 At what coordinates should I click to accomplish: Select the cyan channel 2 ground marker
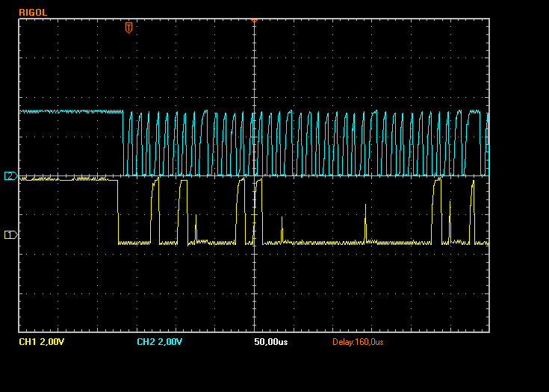click(x=11, y=176)
